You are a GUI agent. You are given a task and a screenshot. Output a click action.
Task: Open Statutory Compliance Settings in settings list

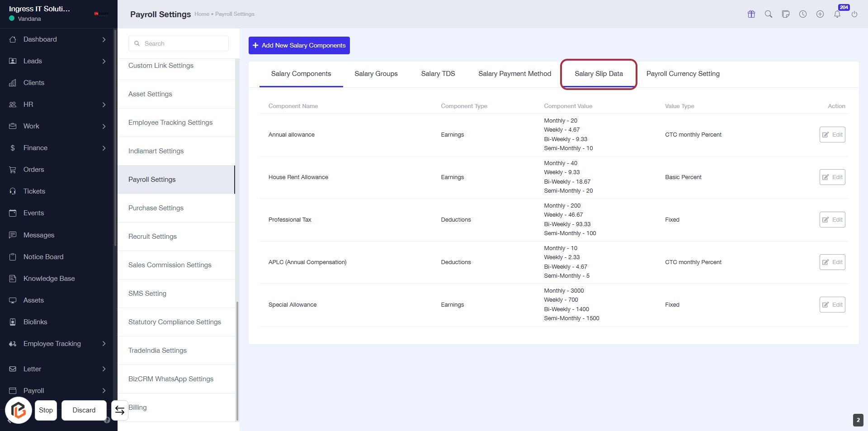[x=175, y=322]
